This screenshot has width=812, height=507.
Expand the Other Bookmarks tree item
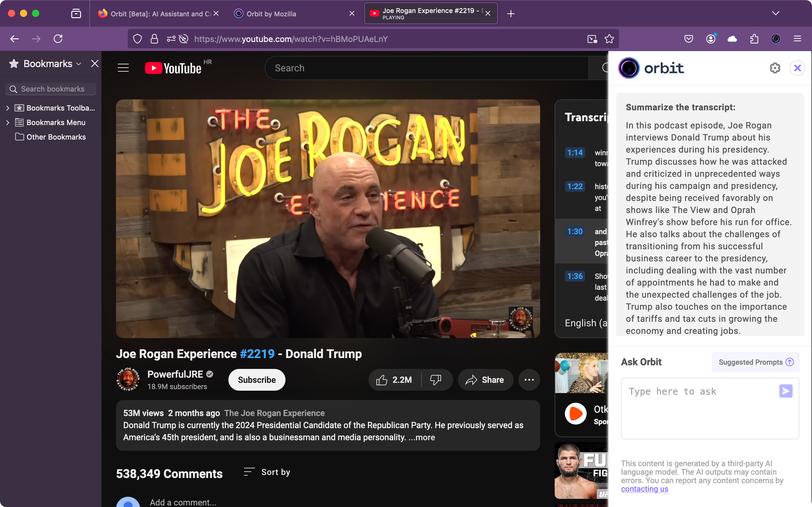8,137
